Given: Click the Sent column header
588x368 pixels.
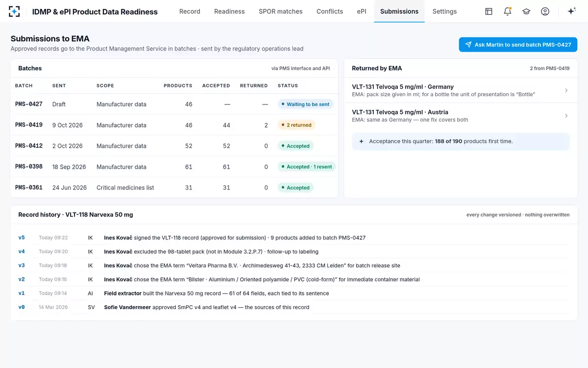Looking at the screenshot, I should tap(59, 85).
